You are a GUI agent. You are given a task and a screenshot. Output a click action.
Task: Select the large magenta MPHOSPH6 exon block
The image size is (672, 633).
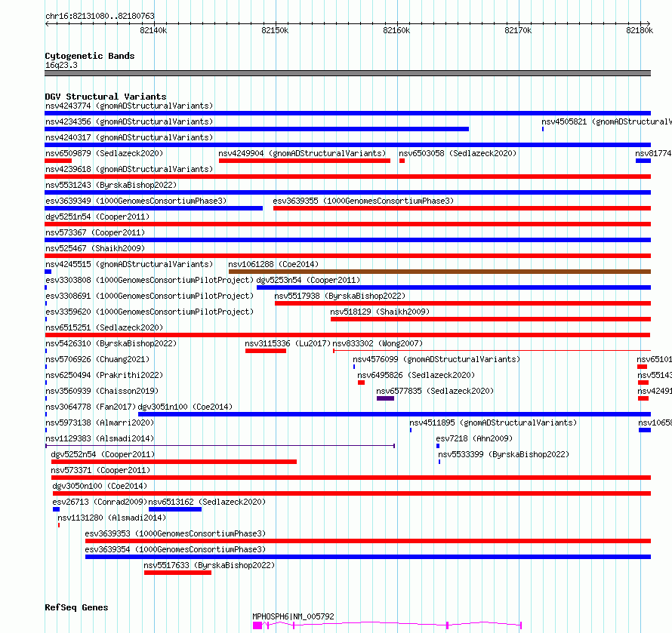point(257,625)
